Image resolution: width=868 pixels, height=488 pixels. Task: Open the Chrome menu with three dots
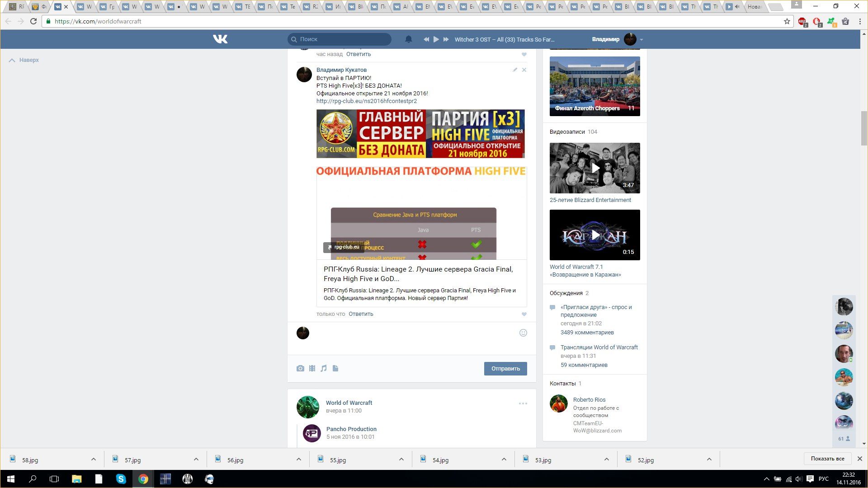point(860,21)
